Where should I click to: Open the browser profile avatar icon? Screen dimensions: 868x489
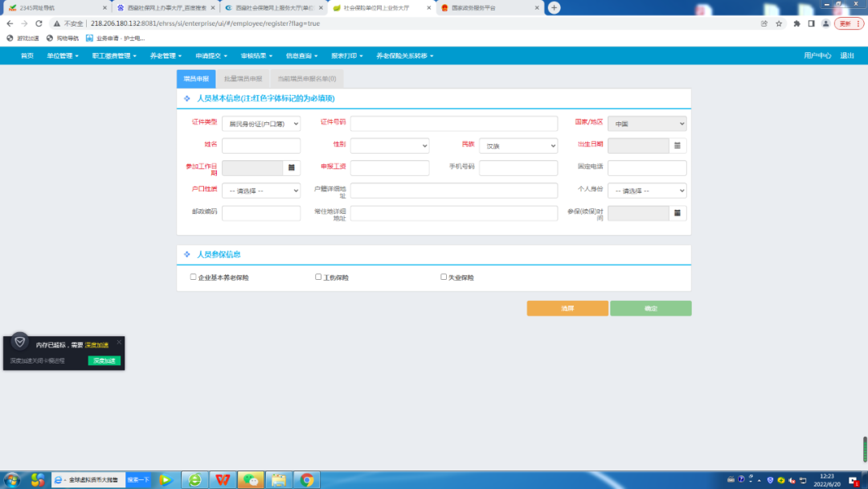(x=825, y=23)
